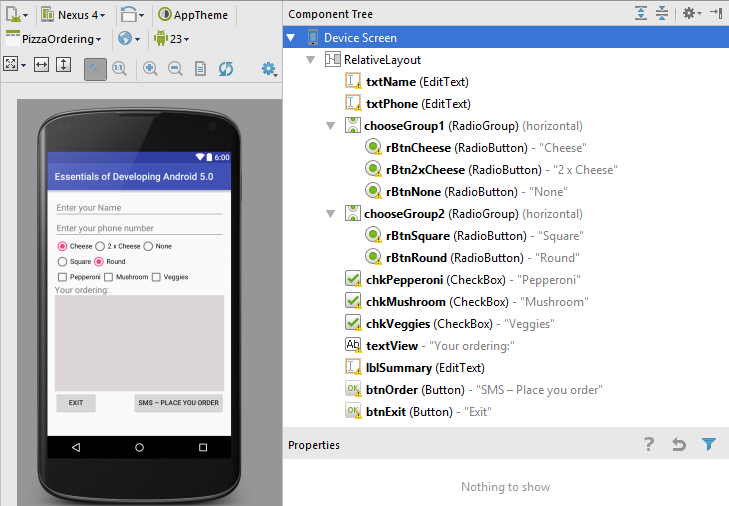
Task: Click the EXIT button in preview
Action: [76, 403]
